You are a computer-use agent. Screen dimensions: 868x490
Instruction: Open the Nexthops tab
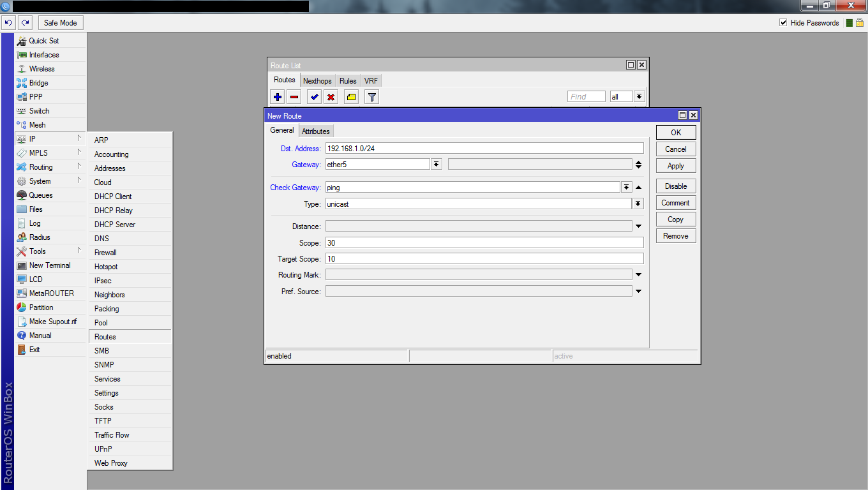click(317, 81)
